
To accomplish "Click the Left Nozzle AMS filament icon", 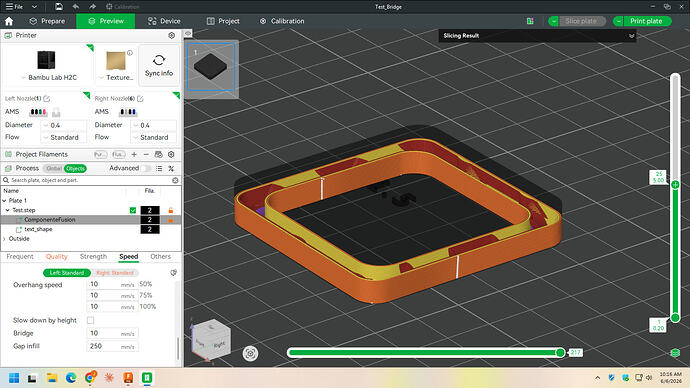I will click(x=38, y=112).
